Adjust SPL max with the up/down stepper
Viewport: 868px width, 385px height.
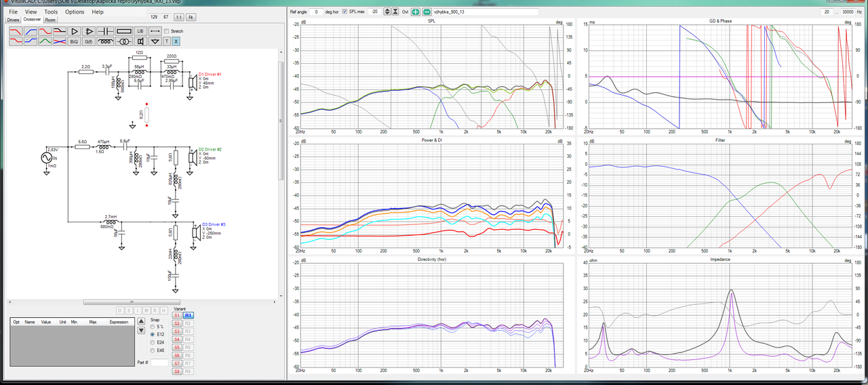tap(387, 12)
